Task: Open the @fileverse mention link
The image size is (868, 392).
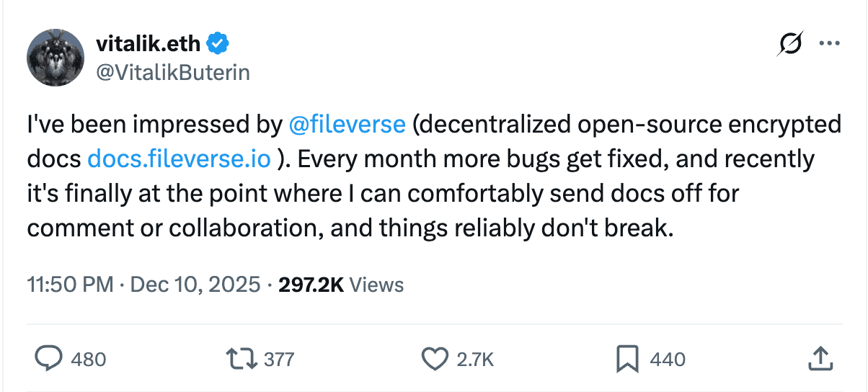Action: point(347,124)
